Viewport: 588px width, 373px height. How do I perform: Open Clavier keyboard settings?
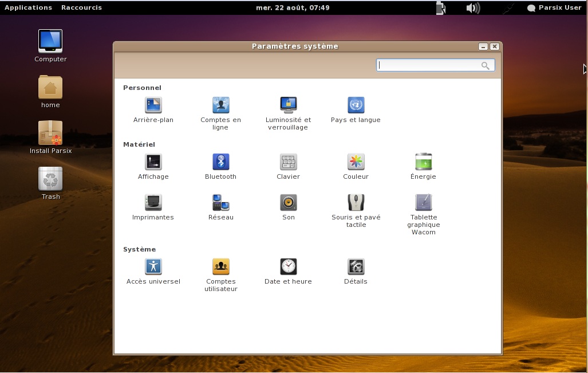pos(288,167)
